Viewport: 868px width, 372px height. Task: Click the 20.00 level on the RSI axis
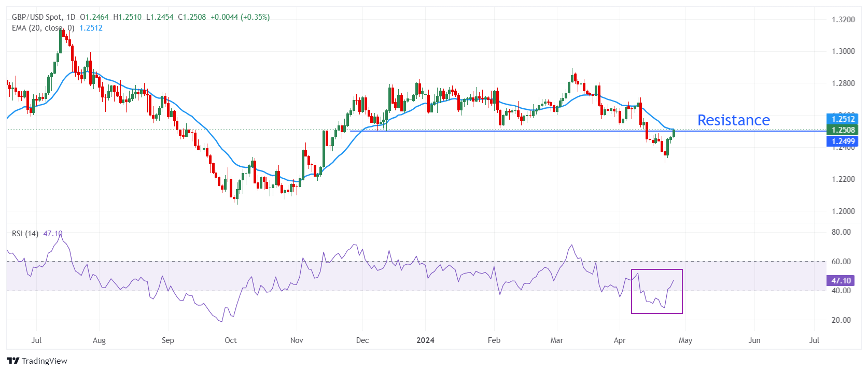point(841,320)
